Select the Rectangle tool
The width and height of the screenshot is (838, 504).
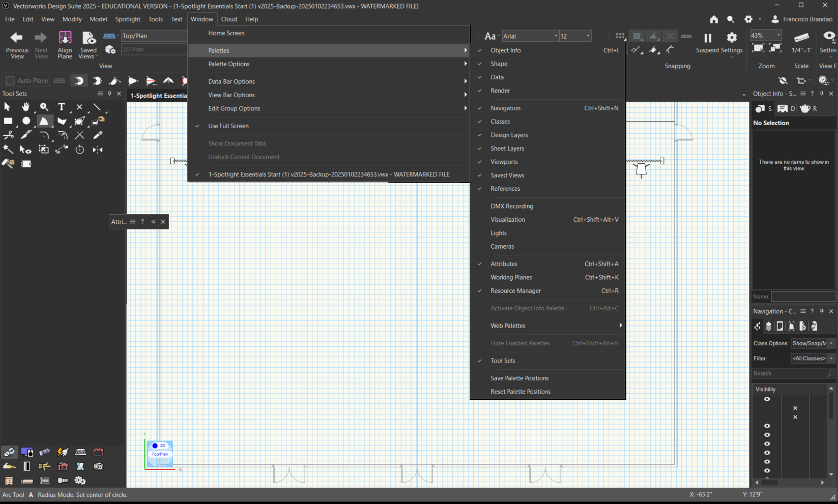click(x=8, y=121)
